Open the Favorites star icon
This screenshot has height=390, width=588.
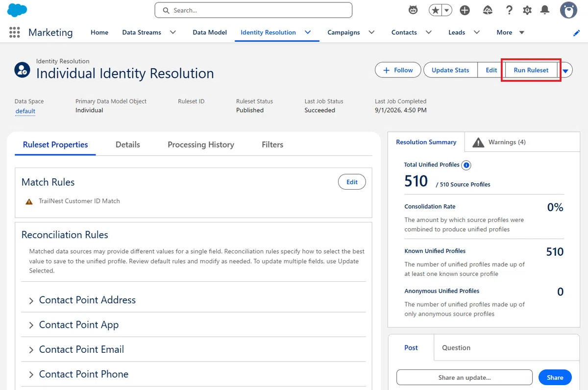435,10
